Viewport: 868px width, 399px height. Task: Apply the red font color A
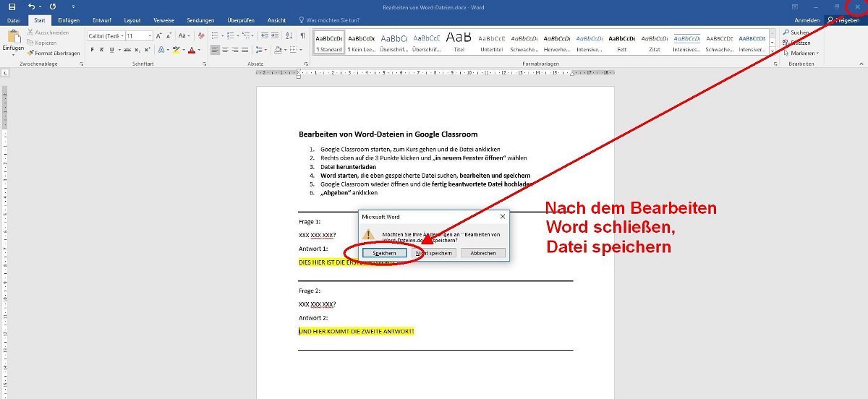(191, 50)
